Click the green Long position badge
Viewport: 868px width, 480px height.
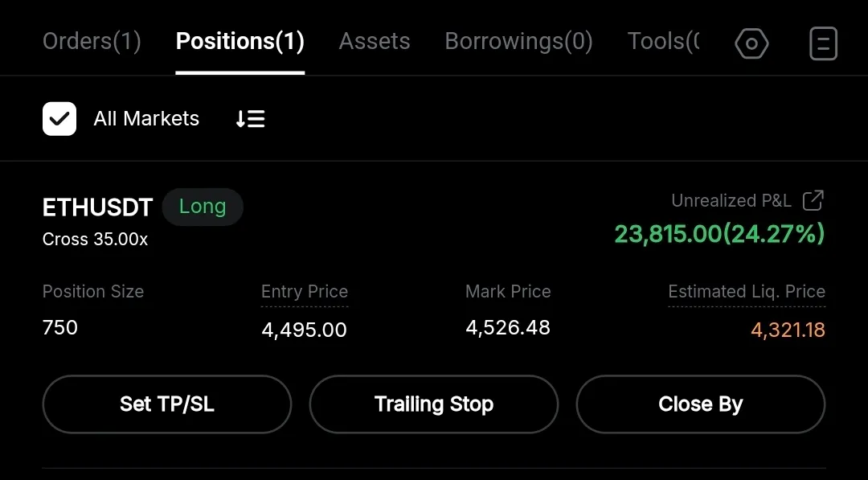pyautogui.click(x=203, y=207)
